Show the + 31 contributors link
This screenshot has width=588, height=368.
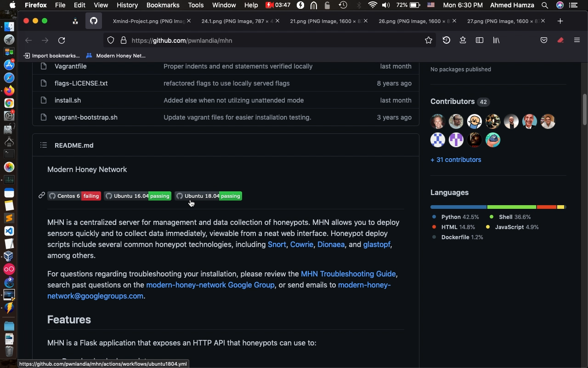click(x=456, y=160)
